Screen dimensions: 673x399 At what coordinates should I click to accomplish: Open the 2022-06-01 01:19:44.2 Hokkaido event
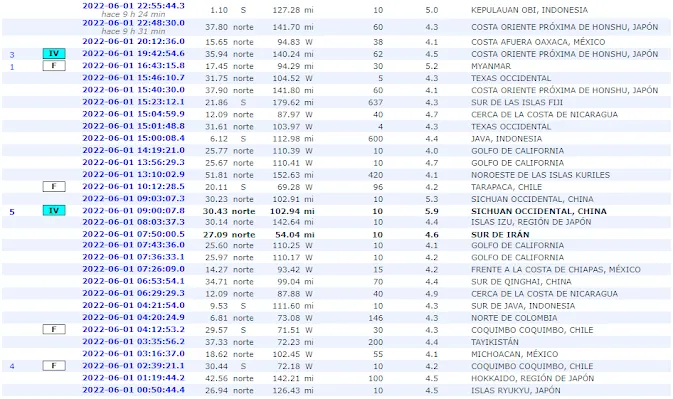click(133, 378)
